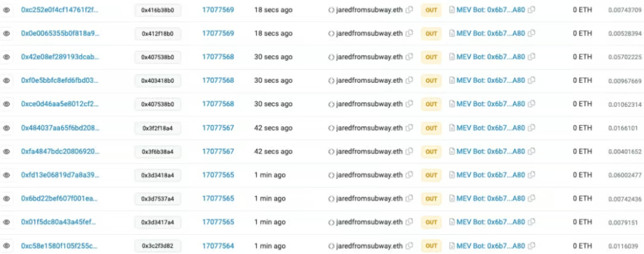Click eye icon beside 0xc58e1580f105f255c transaction
This screenshot has width=644, height=254.
(6, 246)
